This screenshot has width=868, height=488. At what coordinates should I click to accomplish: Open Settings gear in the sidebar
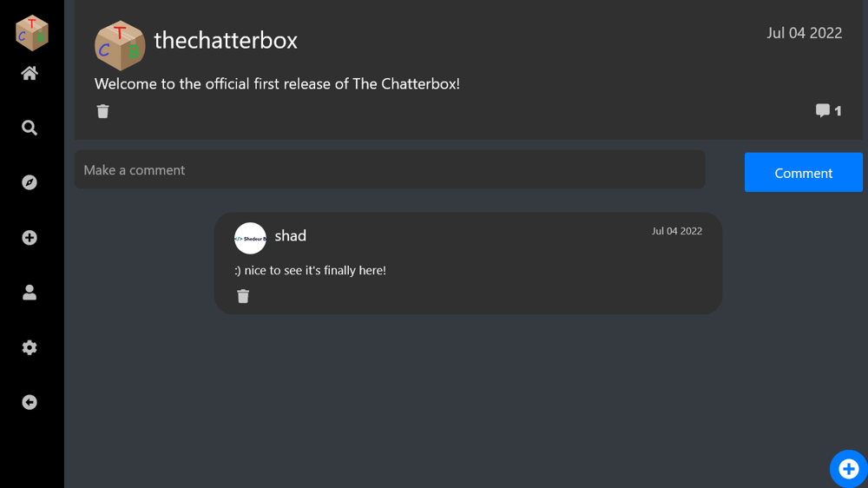(x=30, y=347)
